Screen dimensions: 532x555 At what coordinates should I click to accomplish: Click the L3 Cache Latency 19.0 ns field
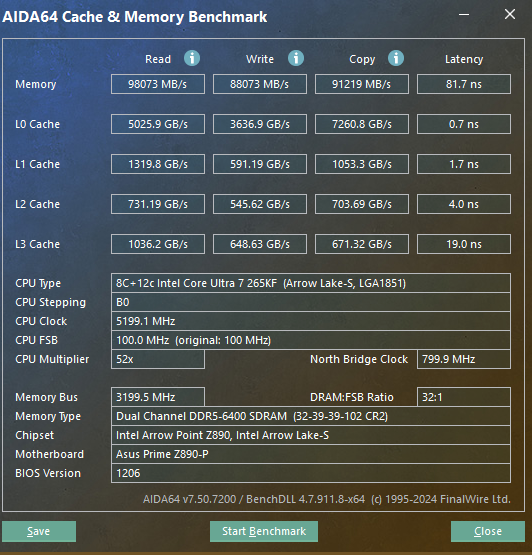[x=464, y=244]
